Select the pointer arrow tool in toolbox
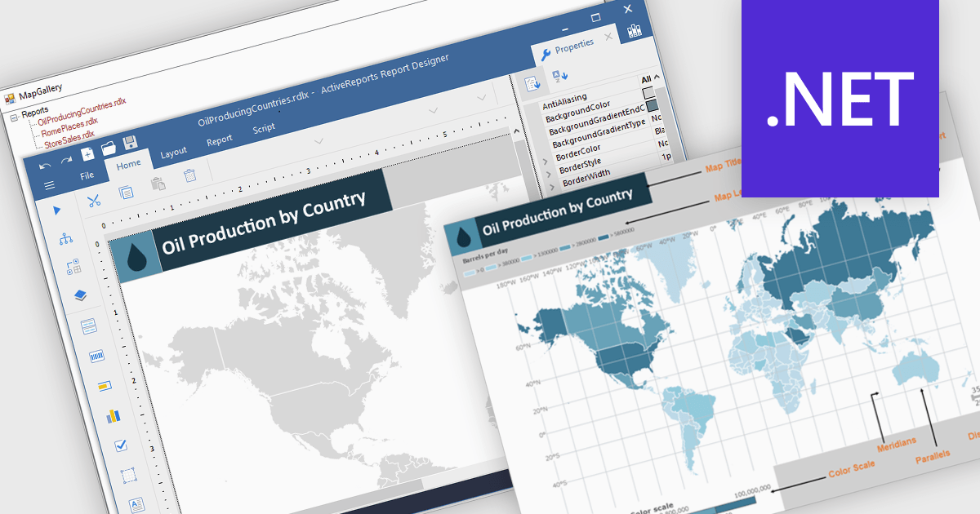 click(57, 210)
